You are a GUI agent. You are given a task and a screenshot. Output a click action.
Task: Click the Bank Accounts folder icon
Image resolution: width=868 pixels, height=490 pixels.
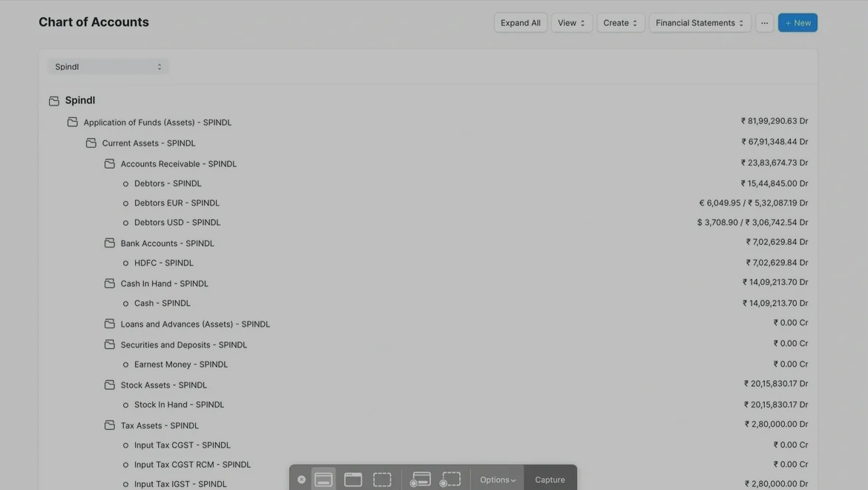(110, 243)
